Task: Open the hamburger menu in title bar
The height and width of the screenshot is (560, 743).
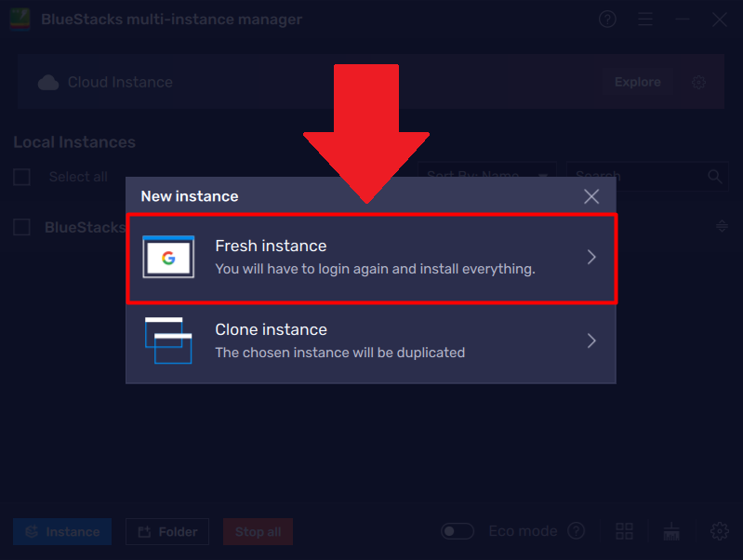Action: tap(645, 20)
